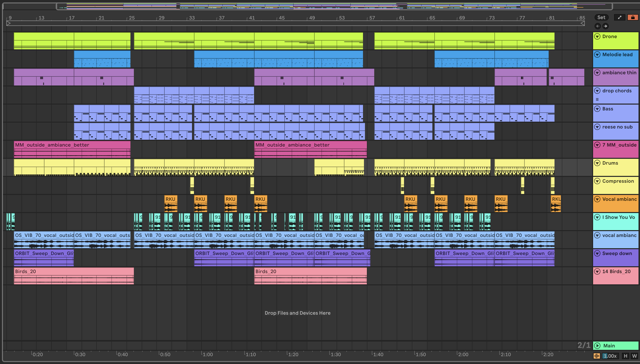
Task: Click the 2/1 grid size indicator
Action: coord(584,345)
